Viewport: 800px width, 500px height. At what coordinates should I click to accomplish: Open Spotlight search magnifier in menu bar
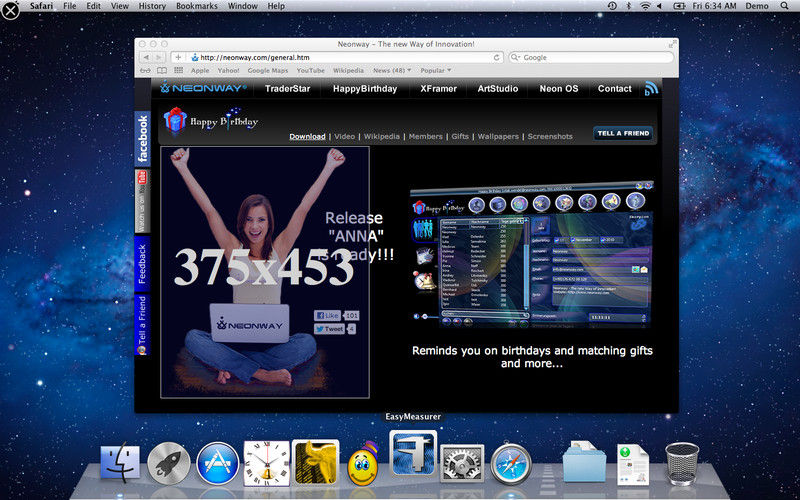[x=784, y=6]
